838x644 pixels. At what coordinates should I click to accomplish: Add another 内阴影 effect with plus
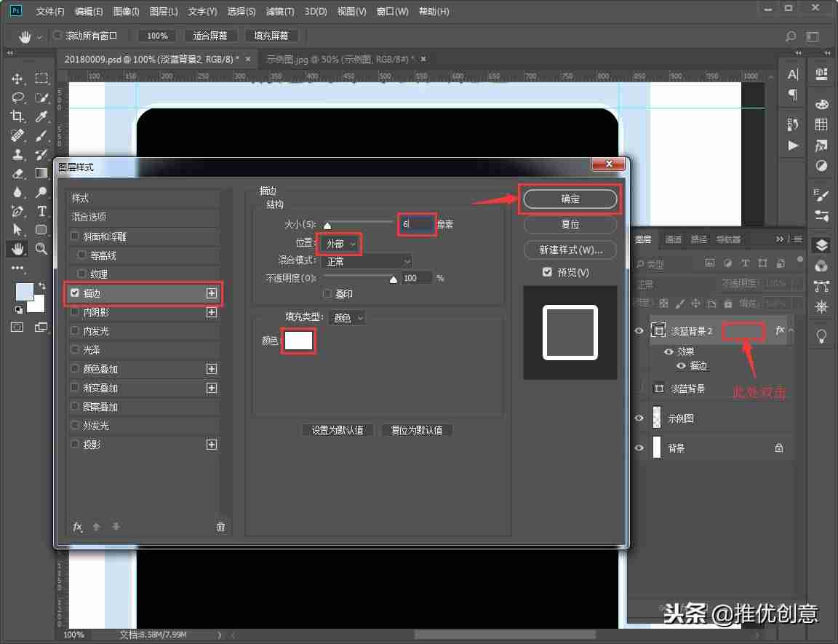pyautogui.click(x=212, y=312)
